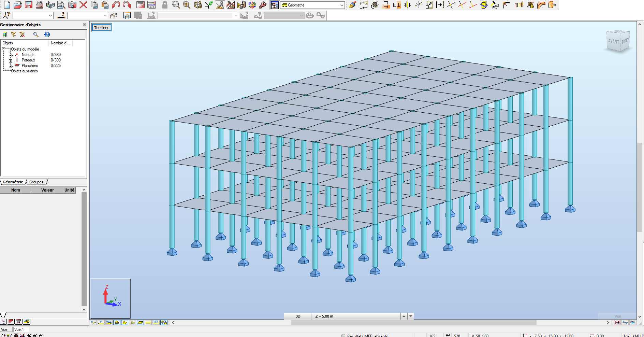
Task: Undo the last action
Action: click(116, 5)
